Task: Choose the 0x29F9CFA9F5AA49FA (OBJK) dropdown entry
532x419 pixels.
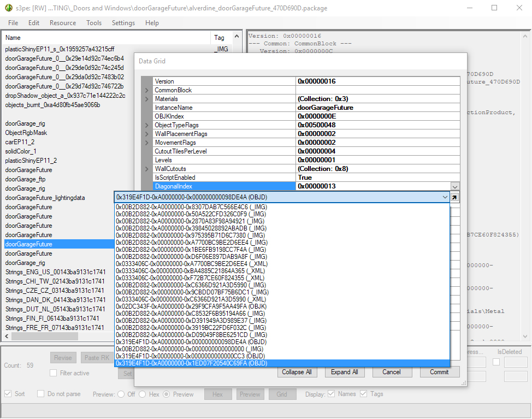Action: point(282,306)
